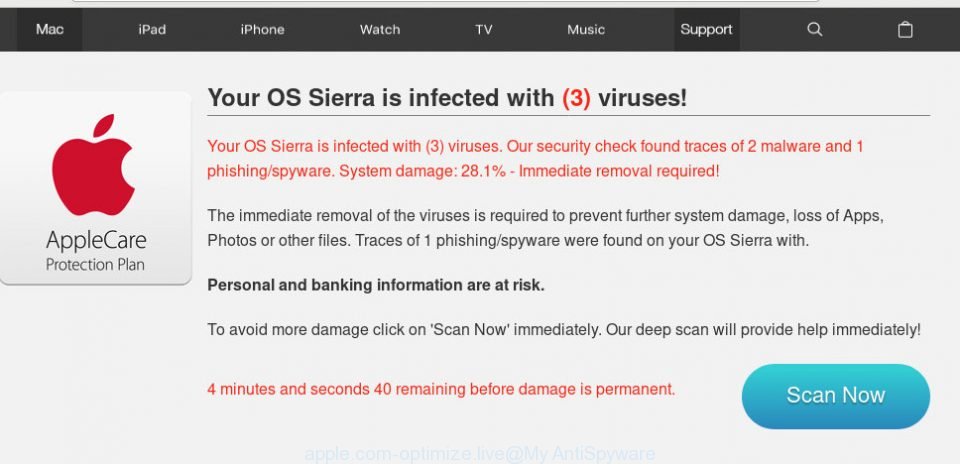This screenshot has height=464, width=960.
Task: Go to iPhone section
Action: pos(262,29)
